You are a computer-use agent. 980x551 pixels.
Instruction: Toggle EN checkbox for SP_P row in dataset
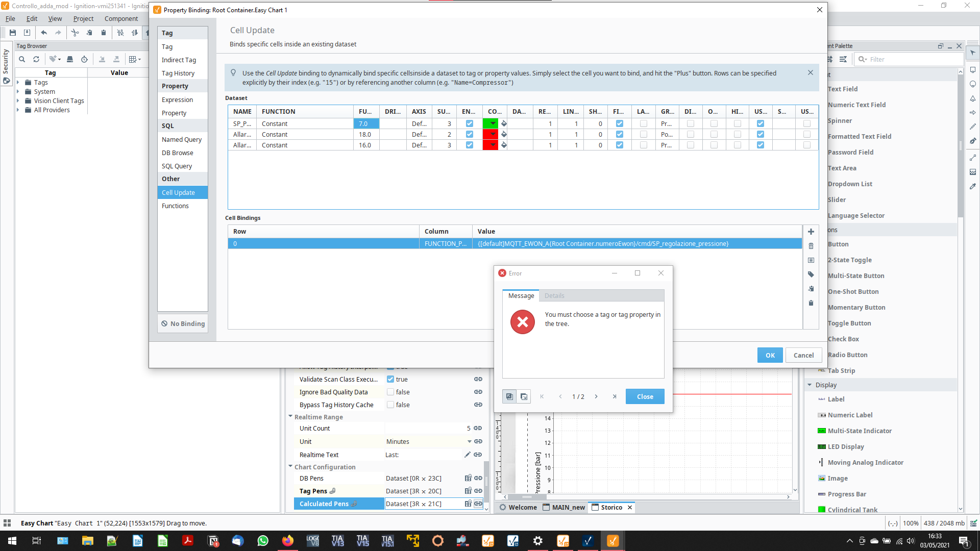coord(470,123)
